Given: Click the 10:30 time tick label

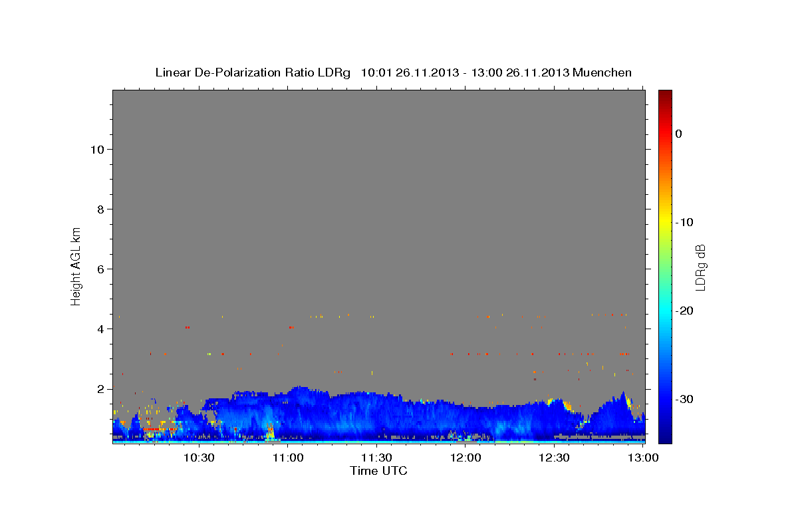Looking at the screenshot, I should pos(199,458).
